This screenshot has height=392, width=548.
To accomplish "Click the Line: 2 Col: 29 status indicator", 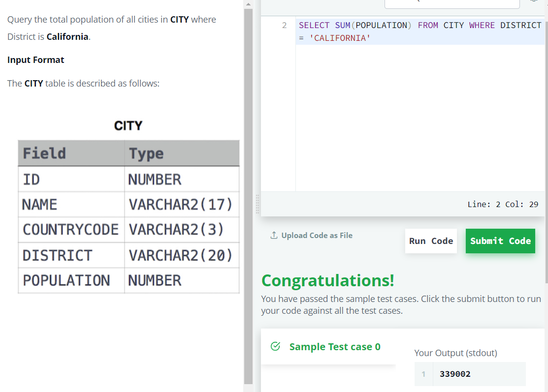I will pyautogui.click(x=503, y=204).
